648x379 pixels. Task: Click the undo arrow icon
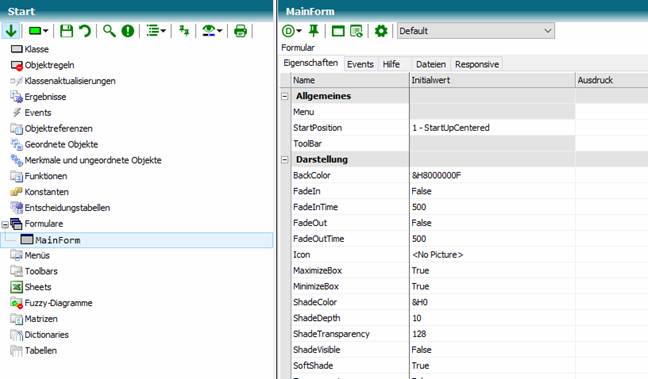[x=85, y=31]
